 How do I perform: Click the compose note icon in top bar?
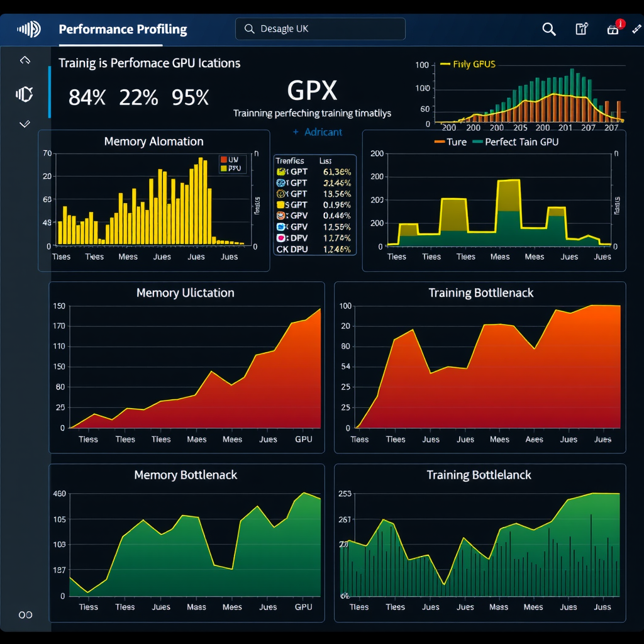point(580,29)
